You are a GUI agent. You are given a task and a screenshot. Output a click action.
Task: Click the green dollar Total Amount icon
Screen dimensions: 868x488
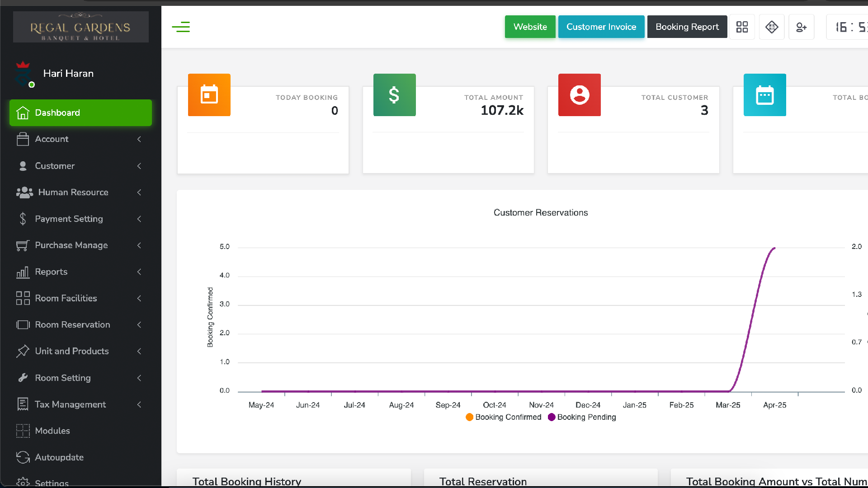(x=394, y=95)
